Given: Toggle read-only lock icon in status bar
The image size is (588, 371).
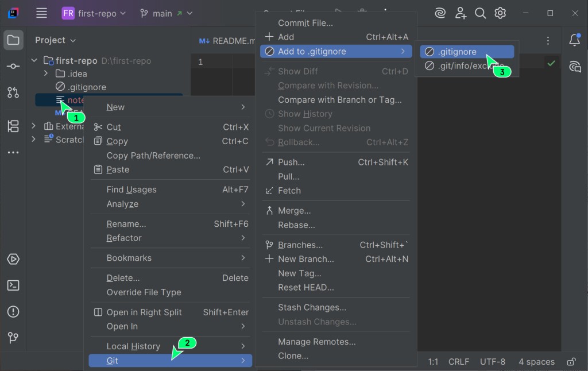Looking at the screenshot, I should [571, 362].
